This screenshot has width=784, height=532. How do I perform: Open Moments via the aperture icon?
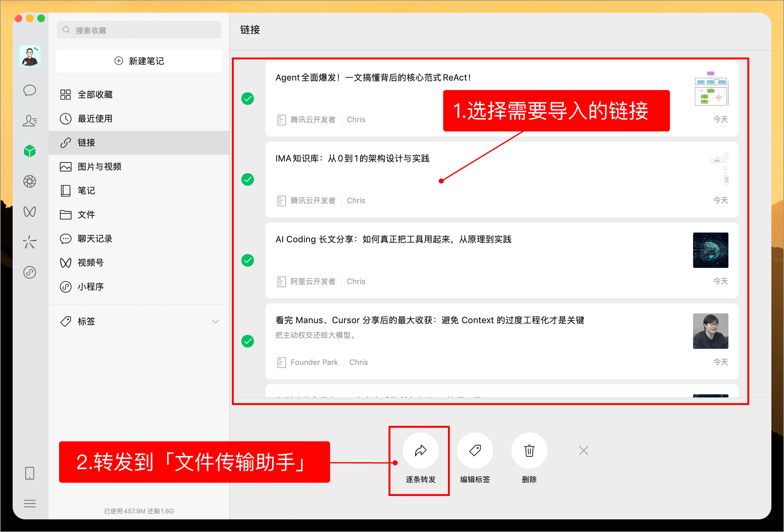tap(30, 181)
